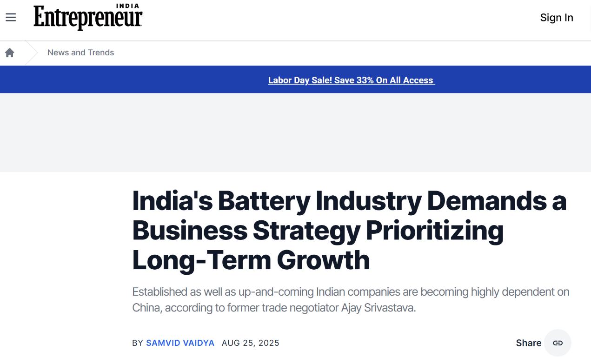Go to homepage via house icon
591x364 pixels.
tap(10, 53)
